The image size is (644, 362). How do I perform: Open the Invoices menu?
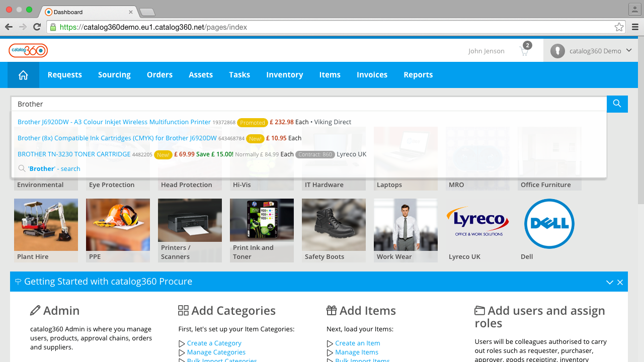(x=372, y=75)
